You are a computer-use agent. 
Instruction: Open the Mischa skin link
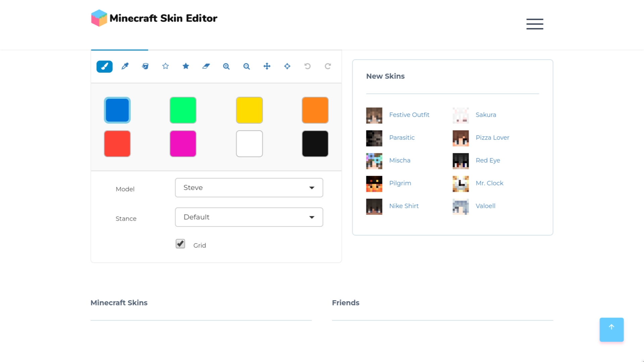pos(400,161)
